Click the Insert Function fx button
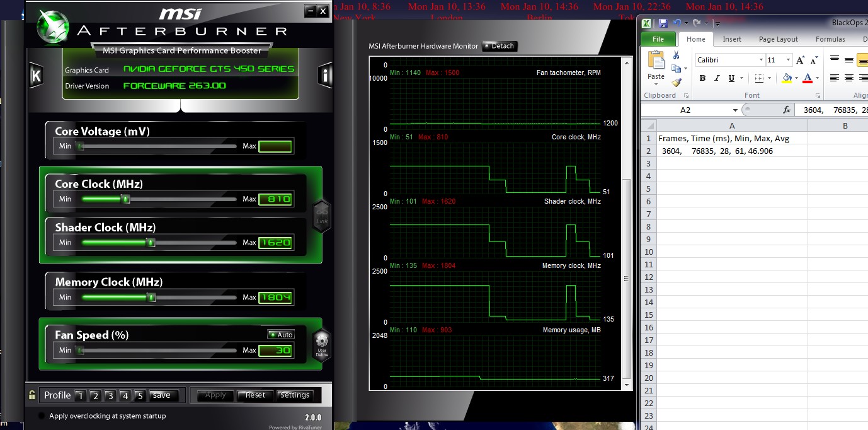The width and height of the screenshot is (868, 430). click(x=786, y=110)
